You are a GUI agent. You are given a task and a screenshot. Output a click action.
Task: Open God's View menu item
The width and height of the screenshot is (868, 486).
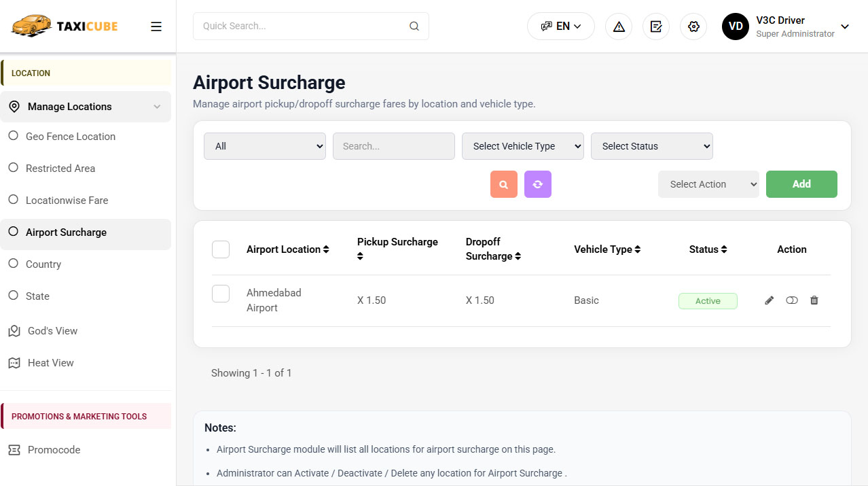click(86, 331)
